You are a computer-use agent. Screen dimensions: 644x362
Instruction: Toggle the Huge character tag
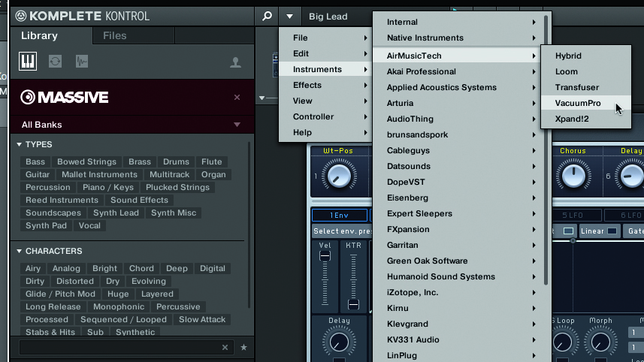coord(118,294)
